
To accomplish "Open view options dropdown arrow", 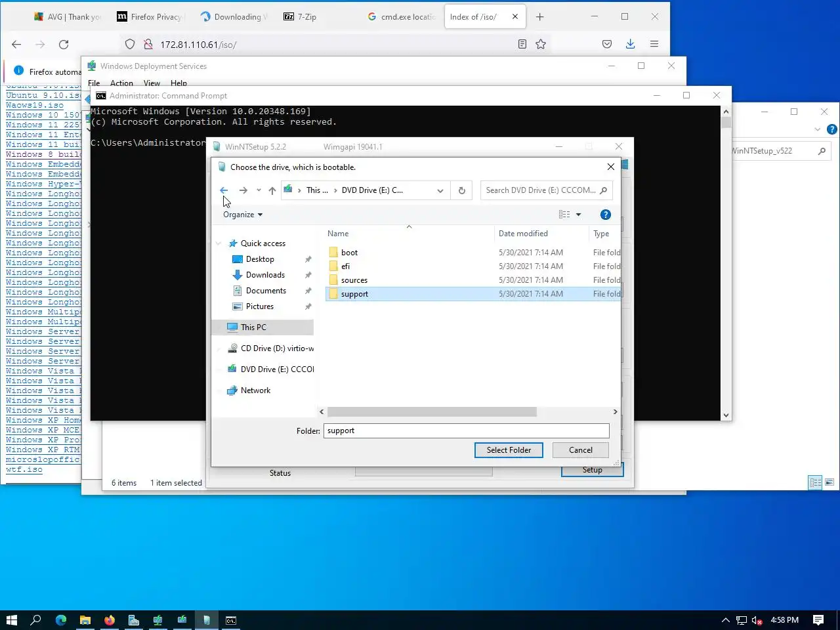I will pos(578,215).
